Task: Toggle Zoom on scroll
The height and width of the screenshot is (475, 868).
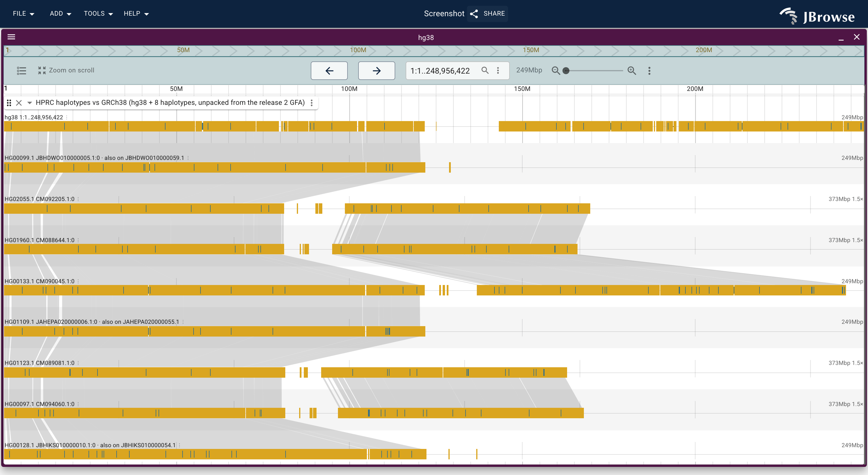Action: (66, 70)
